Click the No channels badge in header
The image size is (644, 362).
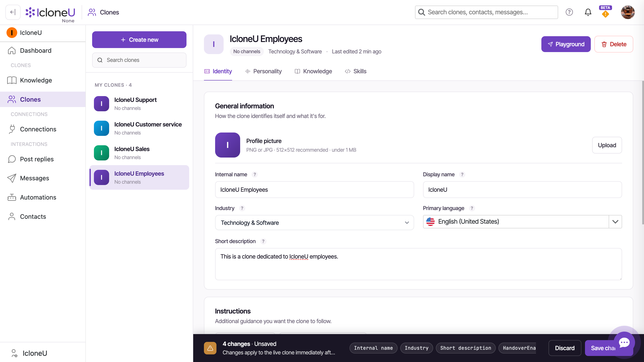(x=247, y=51)
